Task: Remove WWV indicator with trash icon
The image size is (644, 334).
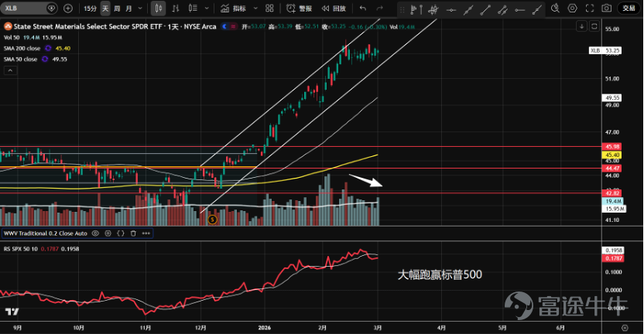Action: 133,233
